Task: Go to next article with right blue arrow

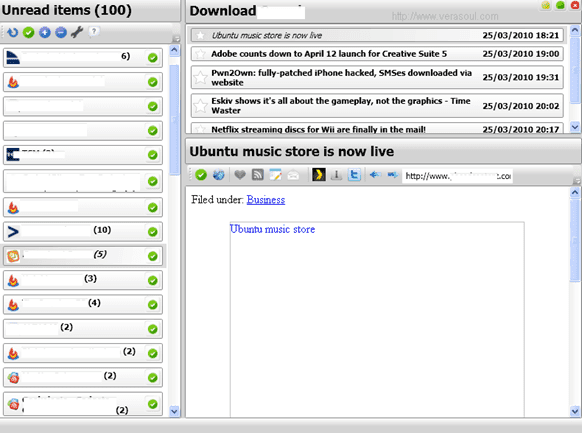Action: coord(393,174)
